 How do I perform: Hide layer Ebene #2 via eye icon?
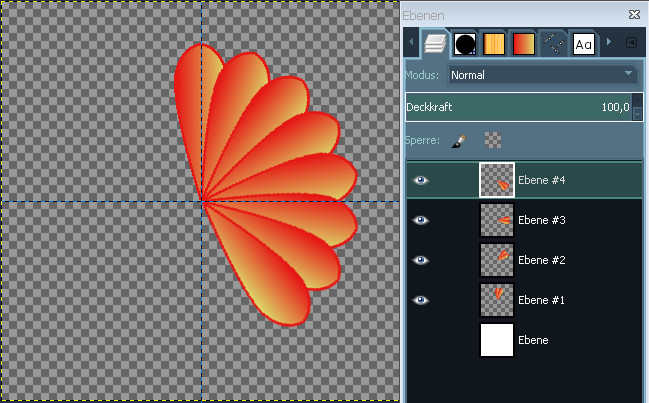(x=421, y=260)
